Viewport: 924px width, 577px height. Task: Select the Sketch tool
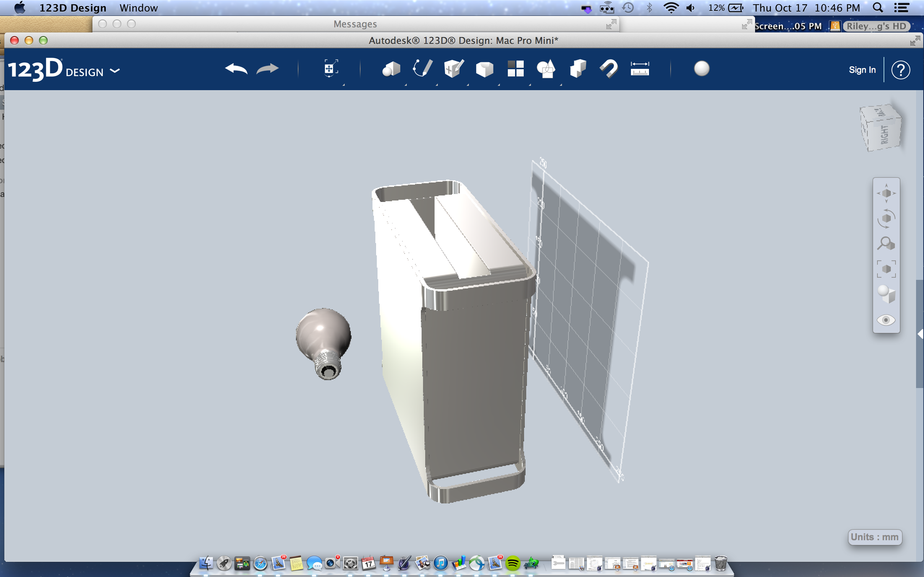point(422,69)
